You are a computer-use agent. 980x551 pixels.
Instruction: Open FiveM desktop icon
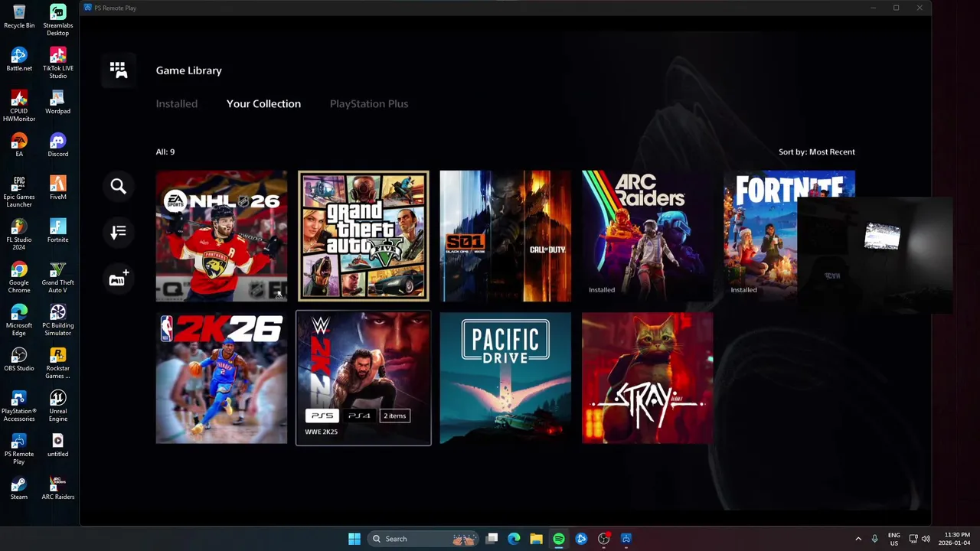[x=57, y=188]
